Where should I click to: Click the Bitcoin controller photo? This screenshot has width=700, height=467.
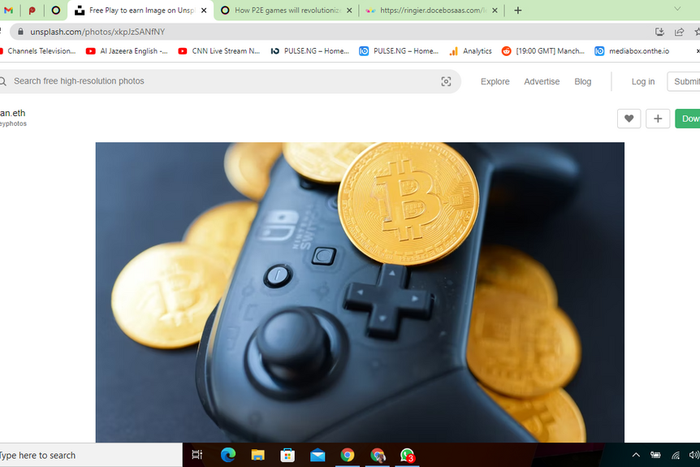click(x=360, y=292)
